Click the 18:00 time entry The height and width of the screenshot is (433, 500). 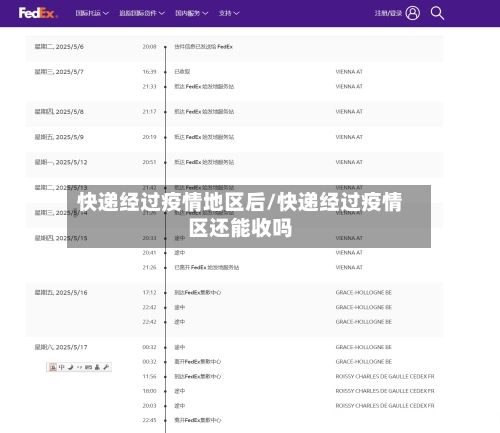149,391
